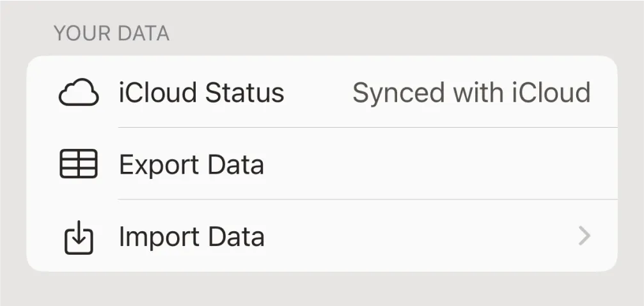Tap the cloud icon beside iCloud Status
644x306 pixels.
(79, 93)
